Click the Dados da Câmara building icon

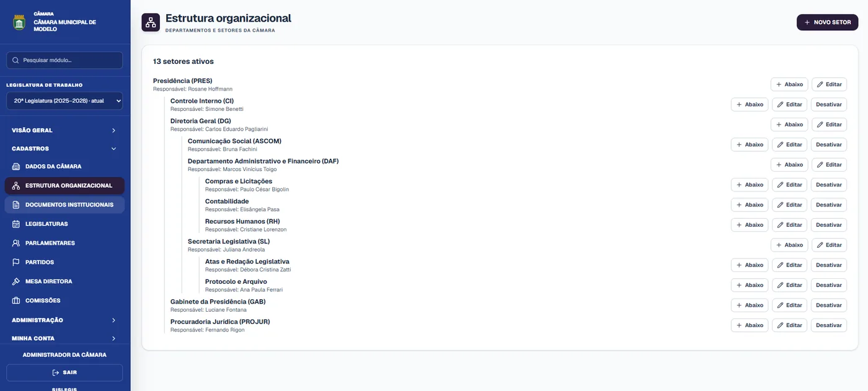point(16,167)
